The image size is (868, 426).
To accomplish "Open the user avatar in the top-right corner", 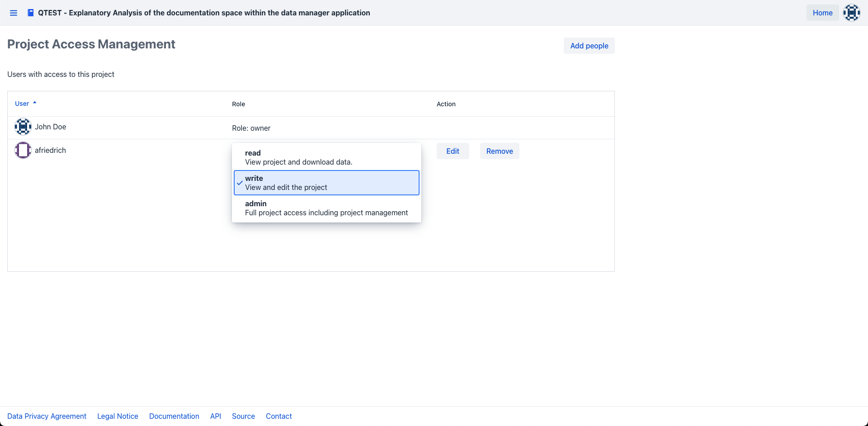I will coord(851,13).
